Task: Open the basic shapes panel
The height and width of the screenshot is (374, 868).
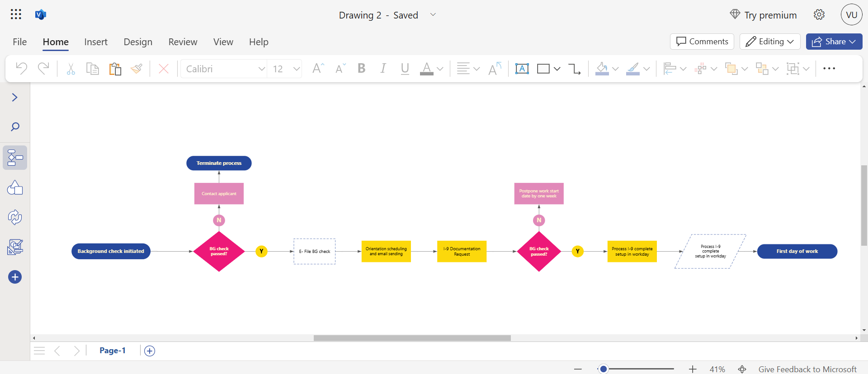Action: [x=15, y=187]
